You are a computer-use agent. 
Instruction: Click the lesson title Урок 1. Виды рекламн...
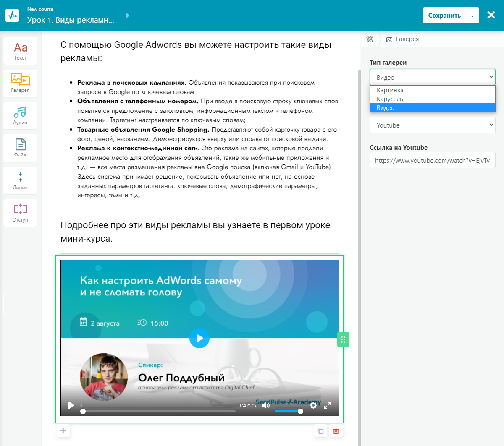tap(71, 20)
